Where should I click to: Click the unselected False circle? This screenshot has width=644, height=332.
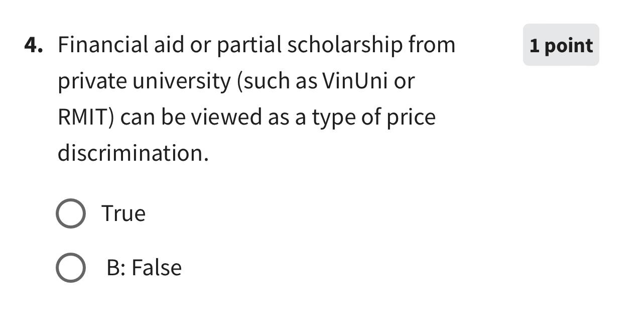click(70, 267)
